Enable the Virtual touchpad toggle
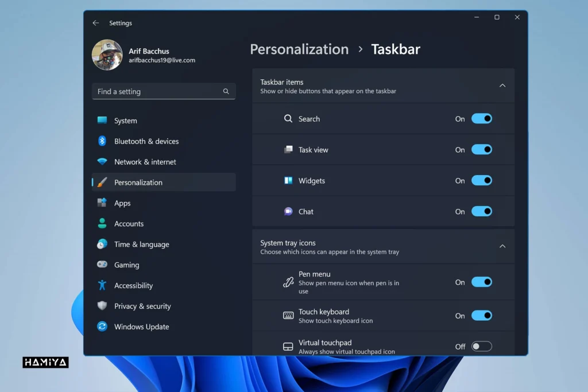Viewport: 588px width, 392px height. pos(482,346)
